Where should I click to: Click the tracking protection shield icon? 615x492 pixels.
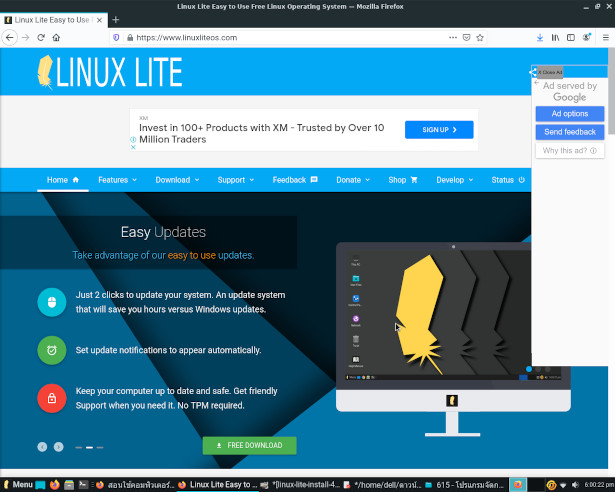point(116,38)
